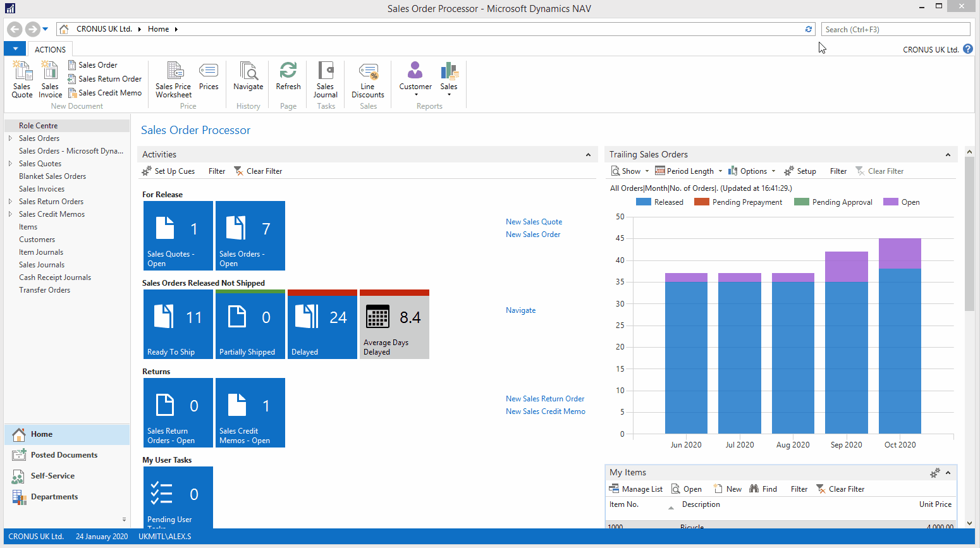Click the home icon in address bar
The image size is (980, 548).
point(64,29)
